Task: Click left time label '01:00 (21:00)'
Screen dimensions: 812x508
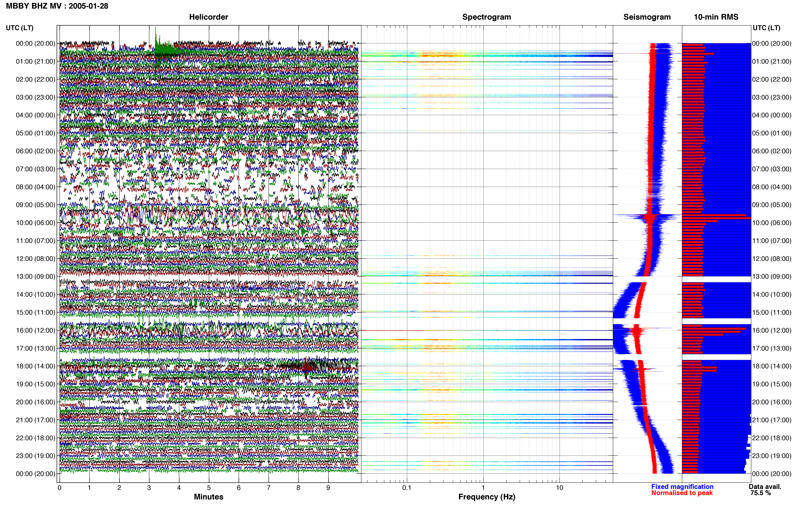Action: point(36,61)
